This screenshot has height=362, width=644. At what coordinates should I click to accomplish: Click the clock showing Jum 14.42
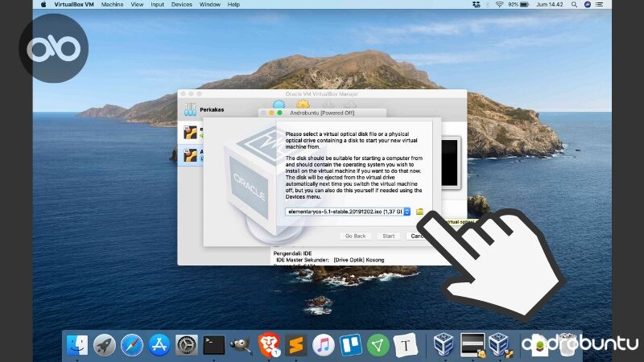pos(550,5)
